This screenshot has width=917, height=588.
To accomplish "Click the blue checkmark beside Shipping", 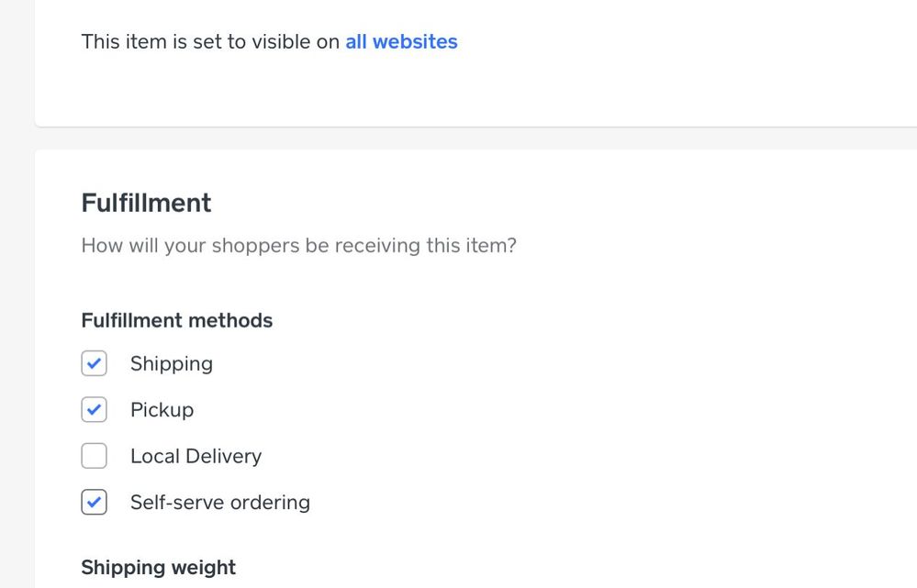I will click(95, 363).
